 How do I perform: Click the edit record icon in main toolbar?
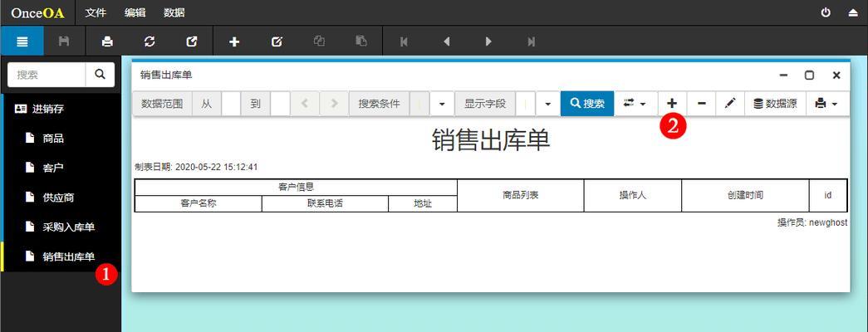(277, 41)
